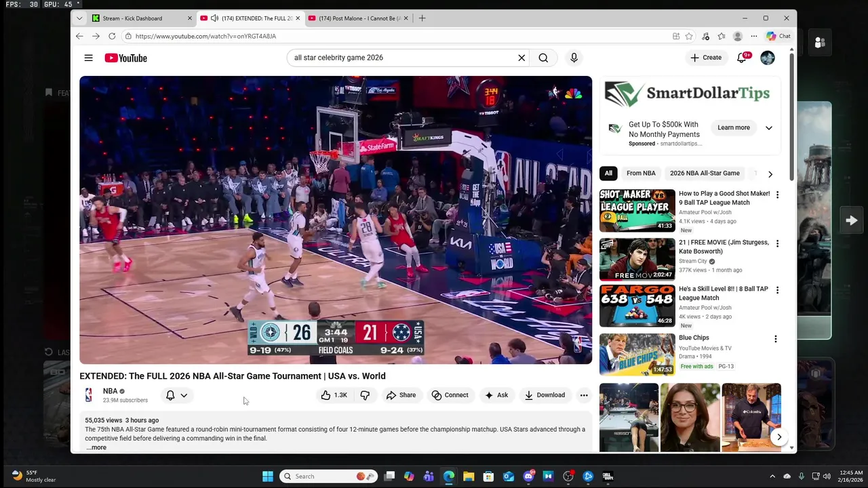This screenshot has height=488, width=868.
Task: Open Copilot Chat in browser
Action: point(778,36)
